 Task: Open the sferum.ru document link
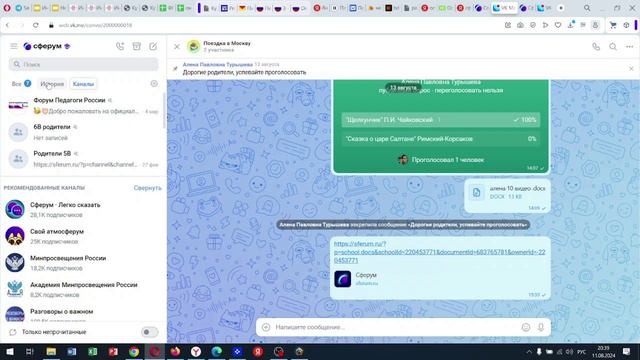pyautogui.click(x=440, y=252)
